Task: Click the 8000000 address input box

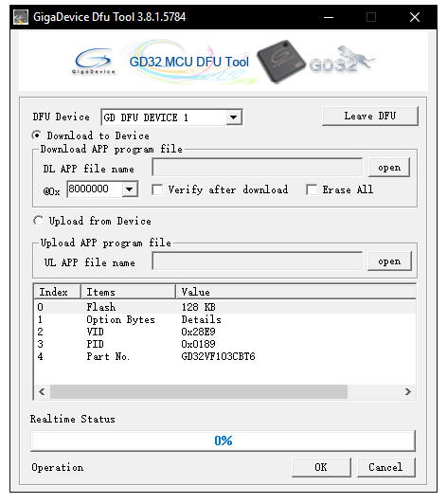Action: (x=95, y=189)
